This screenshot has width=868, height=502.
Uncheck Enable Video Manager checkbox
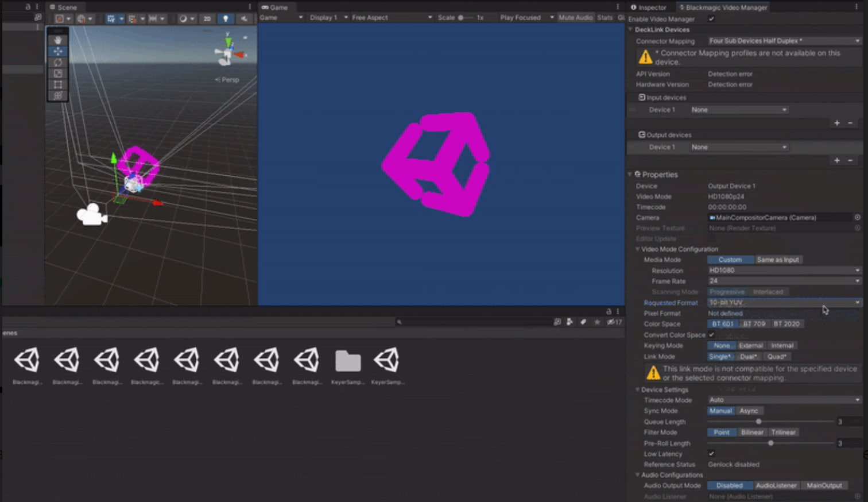point(711,19)
